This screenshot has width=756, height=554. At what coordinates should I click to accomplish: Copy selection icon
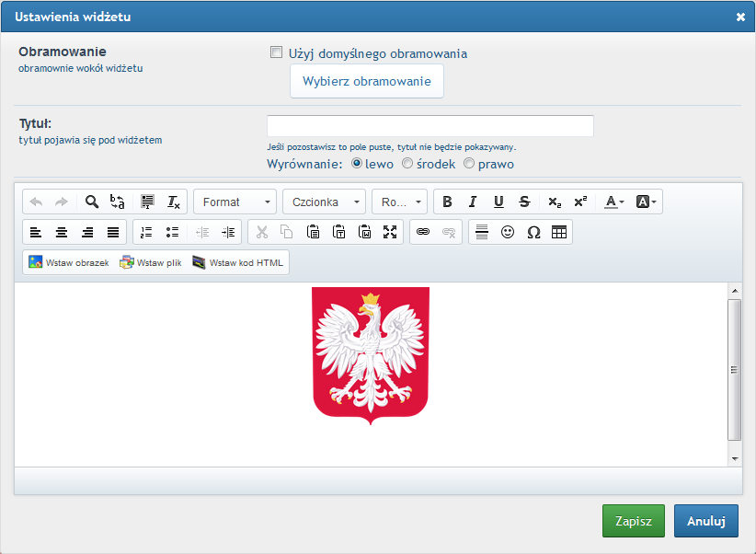click(287, 232)
